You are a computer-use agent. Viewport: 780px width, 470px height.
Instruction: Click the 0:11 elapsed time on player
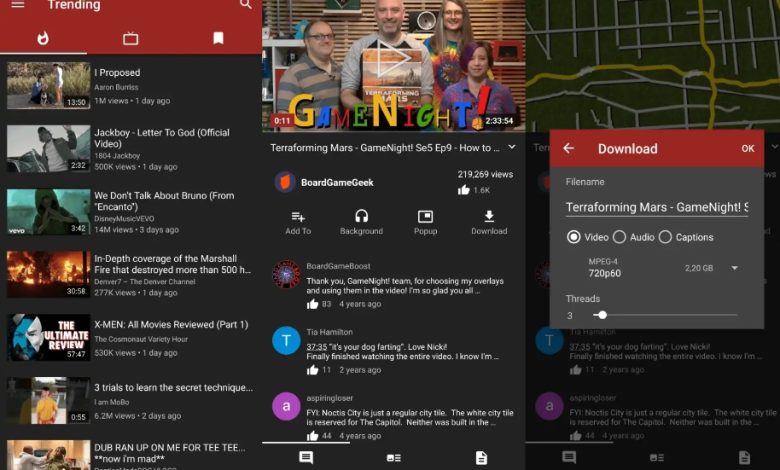tap(282, 120)
